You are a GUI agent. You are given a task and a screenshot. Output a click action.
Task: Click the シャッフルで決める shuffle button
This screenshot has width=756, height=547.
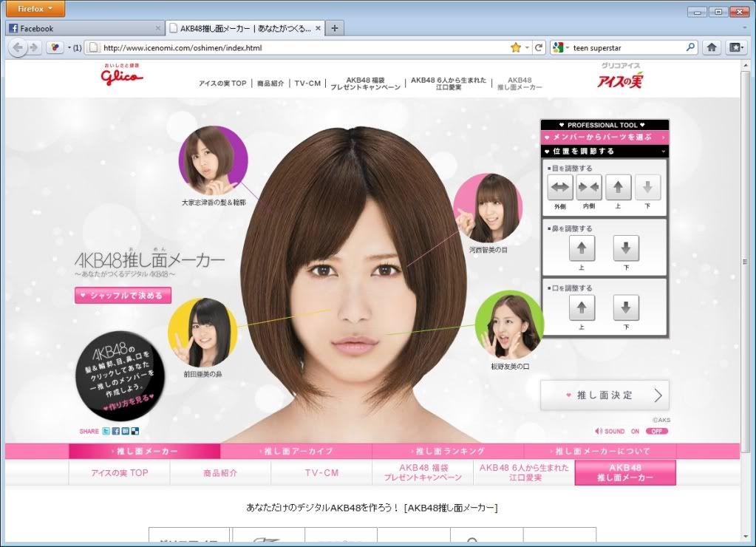123,295
